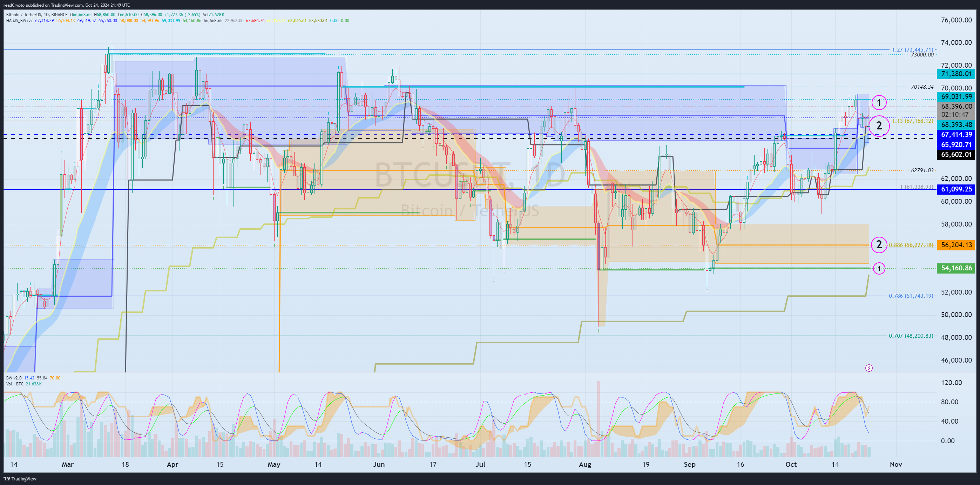Click the 40.00 oscillator axis tick

coord(949,421)
